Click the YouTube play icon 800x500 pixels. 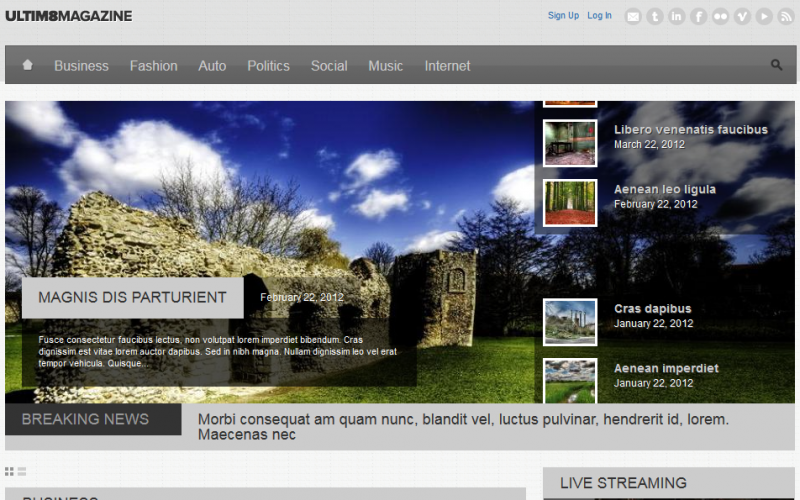coord(764,16)
